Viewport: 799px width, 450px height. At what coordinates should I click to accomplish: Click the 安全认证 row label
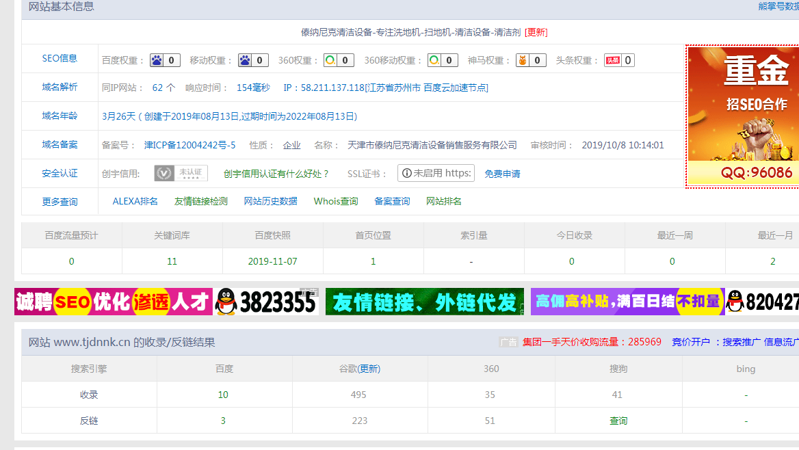pyautogui.click(x=60, y=173)
